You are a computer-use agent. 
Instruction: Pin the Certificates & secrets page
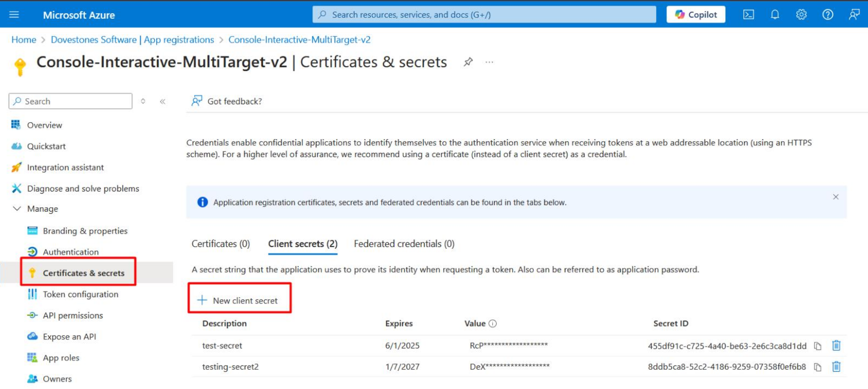[x=468, y=62]
